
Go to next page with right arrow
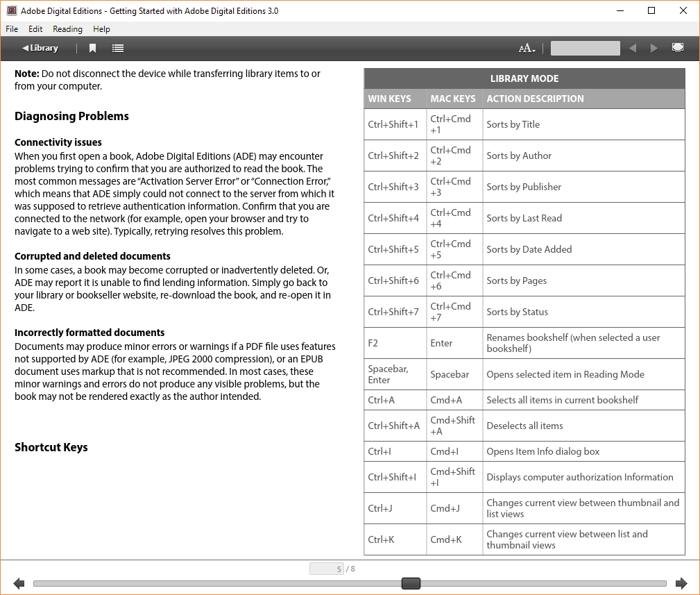point(681,583)
